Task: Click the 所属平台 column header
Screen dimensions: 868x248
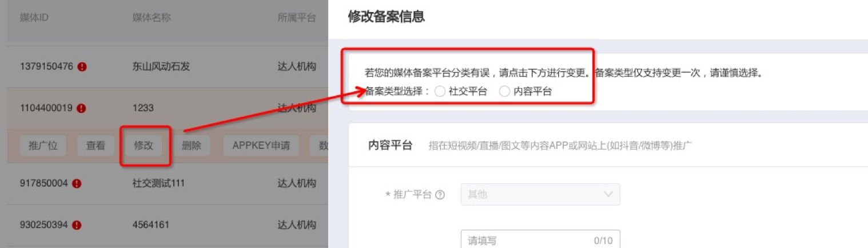Action: [x=297, y=18]
